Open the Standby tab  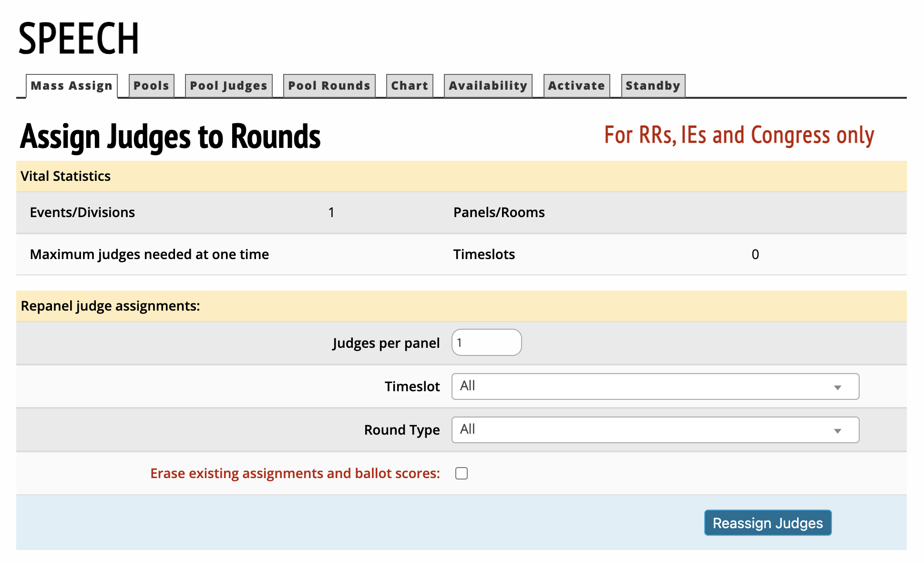[653, 86]
